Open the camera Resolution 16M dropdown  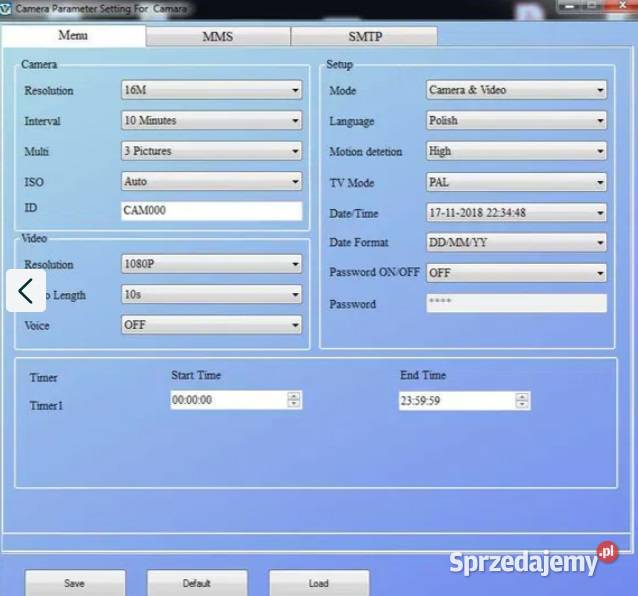(x=211, y=90)
